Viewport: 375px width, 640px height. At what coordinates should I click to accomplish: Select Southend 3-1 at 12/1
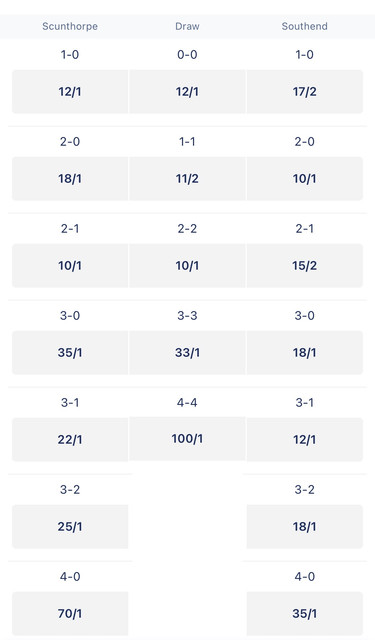click(x=305, y=439)
